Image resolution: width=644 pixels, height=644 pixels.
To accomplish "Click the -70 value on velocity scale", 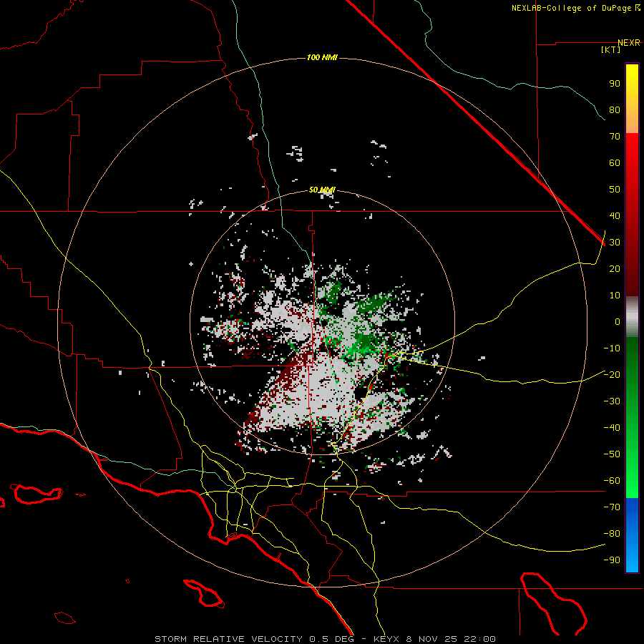I will (x=612, y=507).
